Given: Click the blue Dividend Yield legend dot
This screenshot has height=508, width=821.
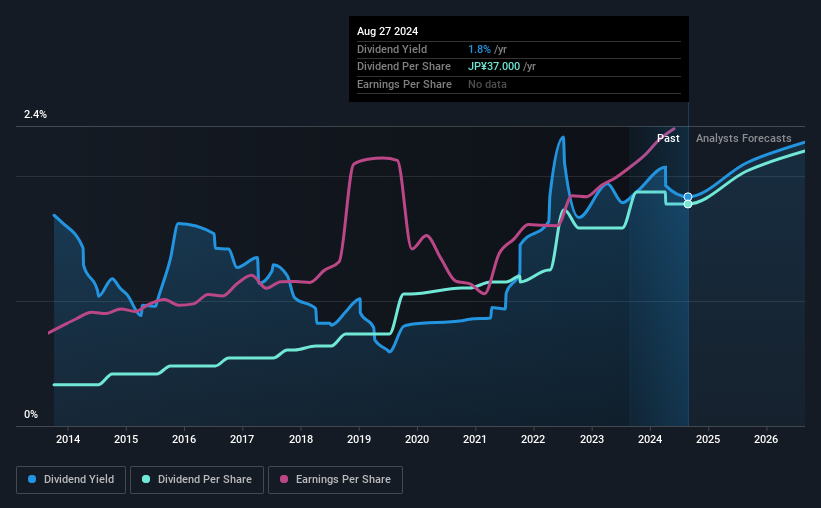Looking at the screenshot, I should point(32,479).
